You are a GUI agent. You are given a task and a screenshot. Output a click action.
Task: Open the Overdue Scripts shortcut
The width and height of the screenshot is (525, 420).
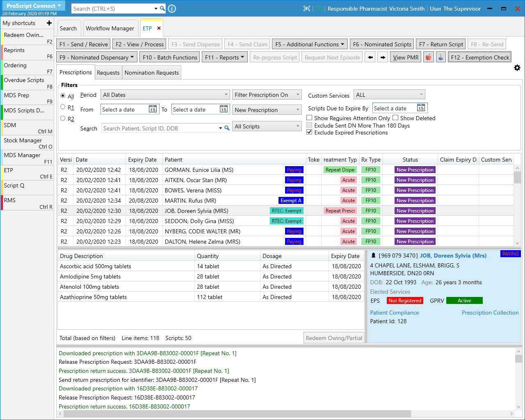pos(27,82)
